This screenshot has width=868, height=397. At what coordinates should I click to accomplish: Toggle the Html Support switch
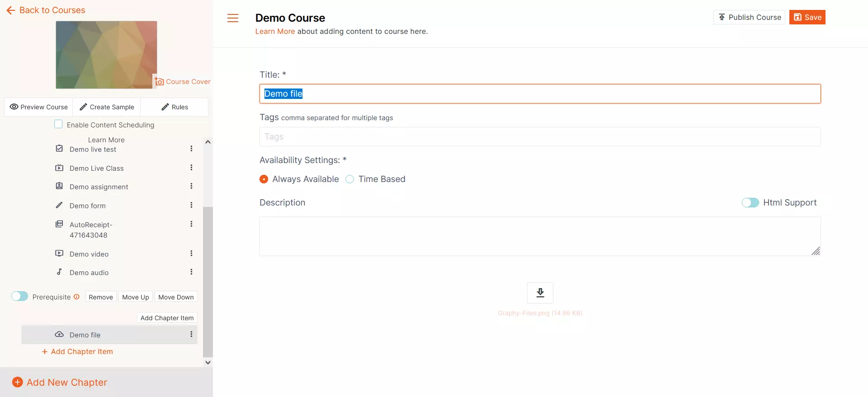(750, 203)
